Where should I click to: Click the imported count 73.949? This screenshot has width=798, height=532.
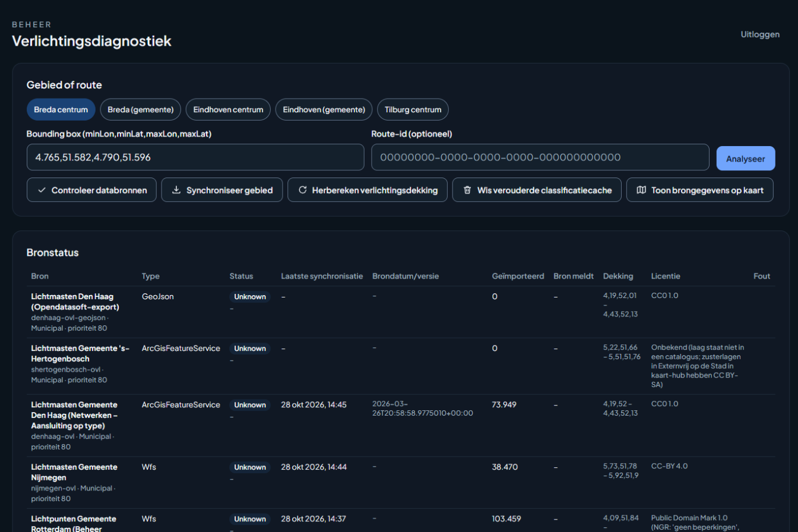[505, 404]
